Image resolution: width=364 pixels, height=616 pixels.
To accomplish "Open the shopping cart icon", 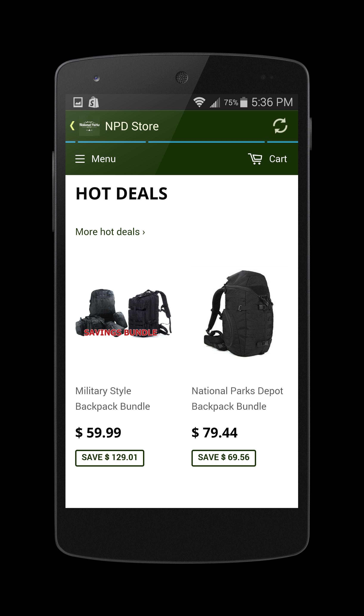I will [255, 159].
